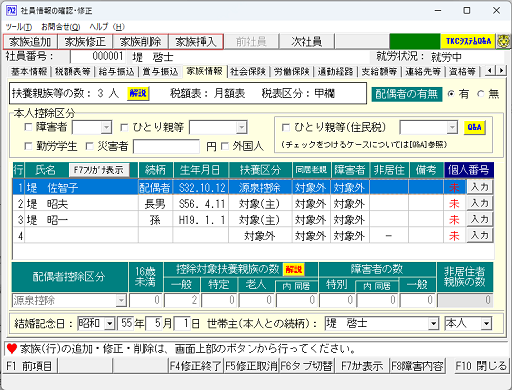Click the 家族修正 button

click(85, 42)
